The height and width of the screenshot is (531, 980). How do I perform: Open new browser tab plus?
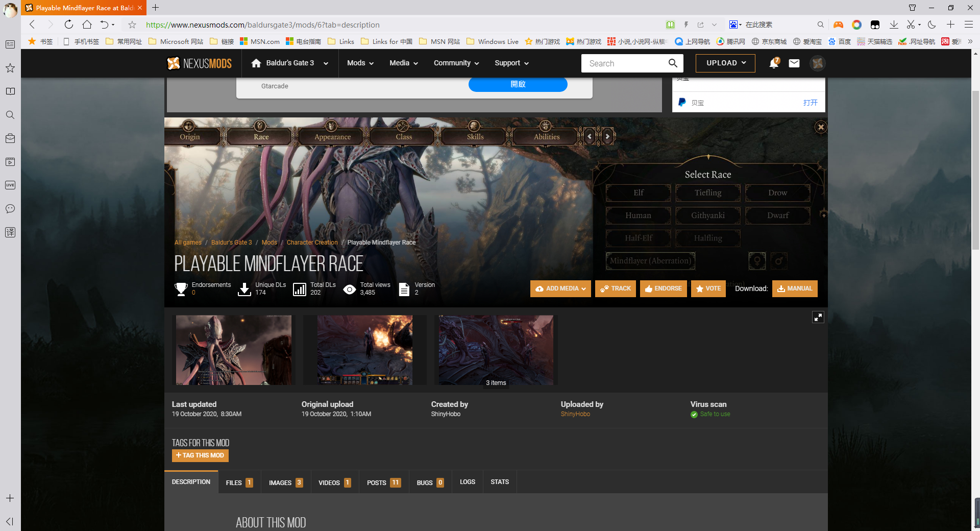[x=156, y=8]
